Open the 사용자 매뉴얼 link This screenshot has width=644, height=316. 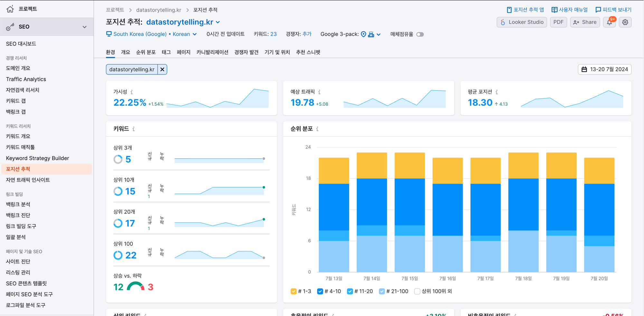click(570, 10)
